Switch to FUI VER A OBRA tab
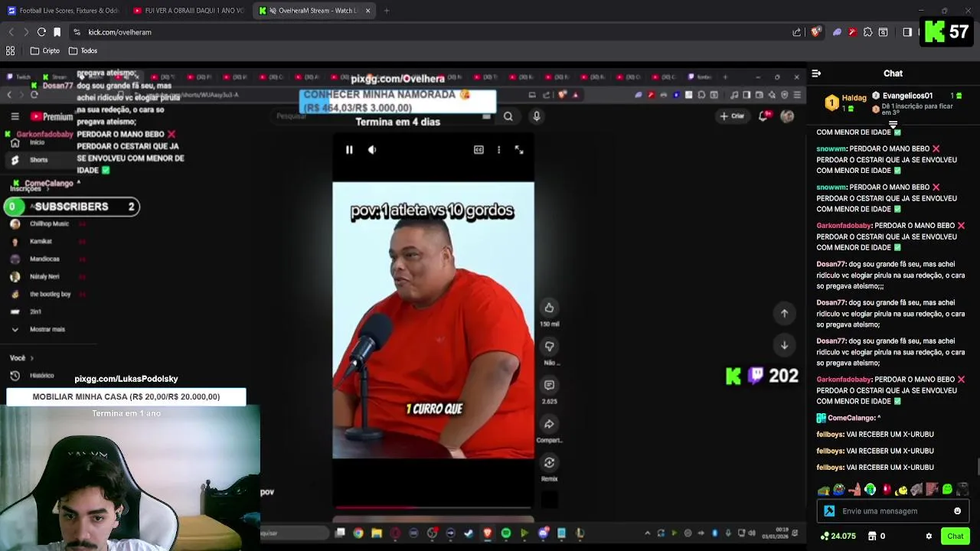This screenshot has width=980, height=551. pyautogui.click(x=188, y=11)
